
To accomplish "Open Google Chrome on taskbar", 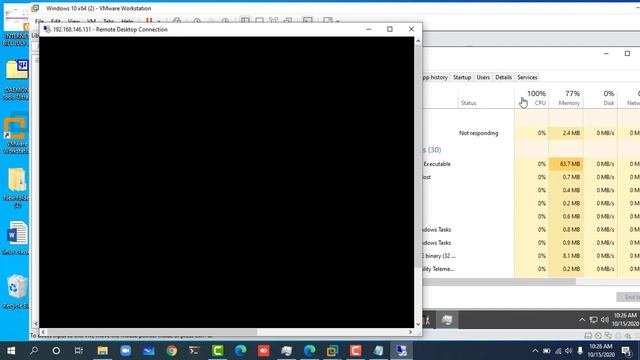I will [x=171, y=351].
